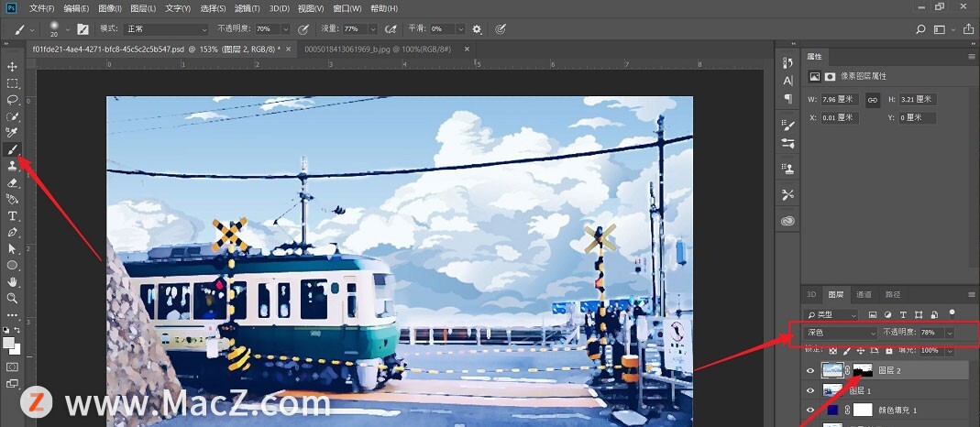Screen dimensions: 980x427
Task: Select the Eyedropper tool
Action: point(12,132)
